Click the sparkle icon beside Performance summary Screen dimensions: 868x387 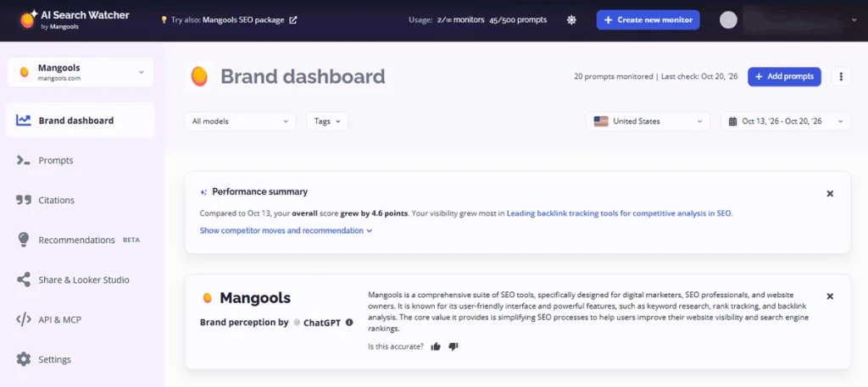coord(203,192)
